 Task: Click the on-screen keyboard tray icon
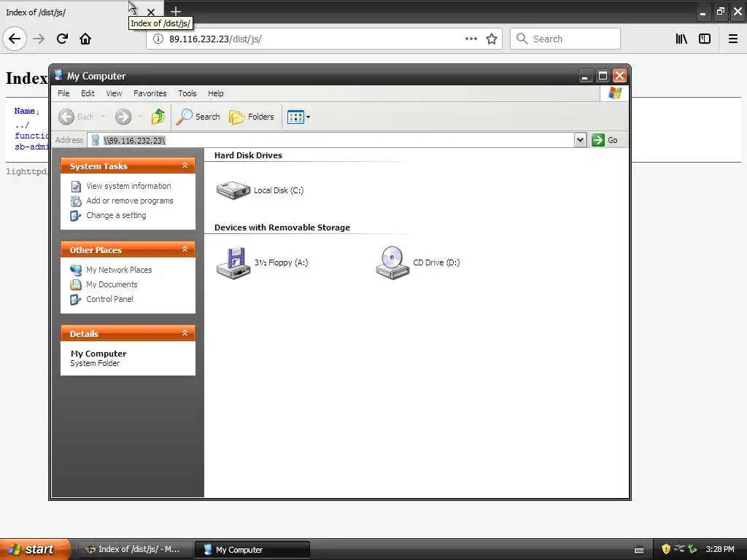pyautogui.click(x=639, y=550)
